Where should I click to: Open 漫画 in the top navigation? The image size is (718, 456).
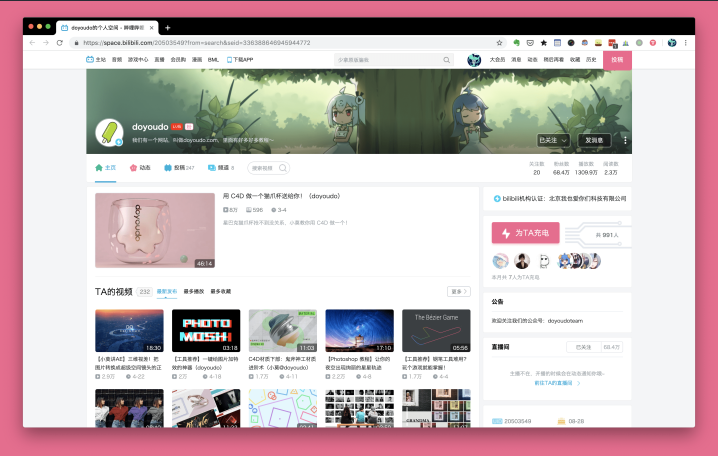(197, 60)
